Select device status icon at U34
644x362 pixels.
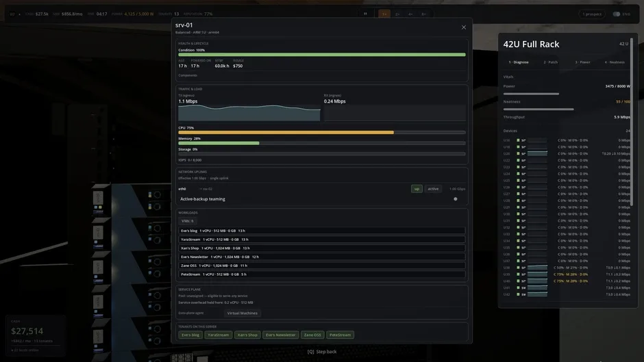518,241
